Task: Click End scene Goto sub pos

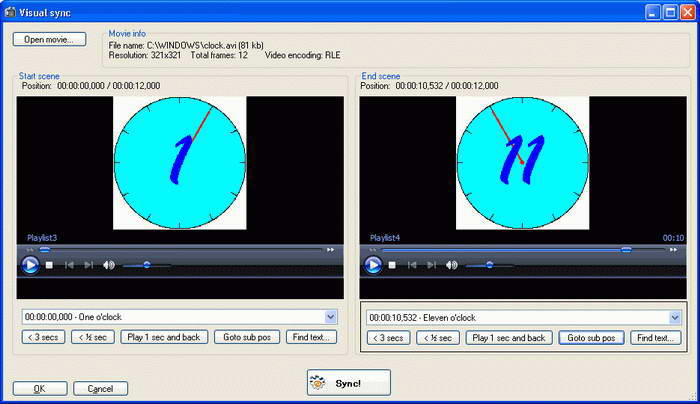Action: pos(591,338)
